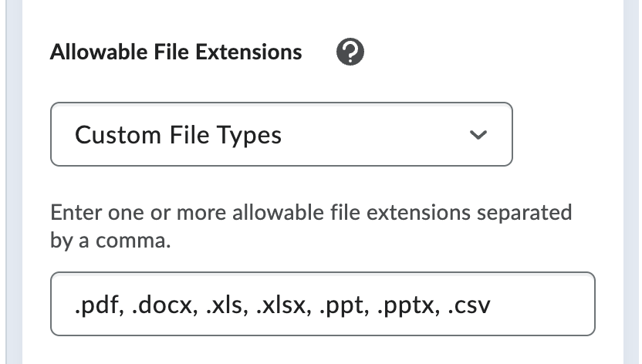This screenshot has height=364, width=642.
Task: Focus the file extensions input field
Action: tap(323, 304)
